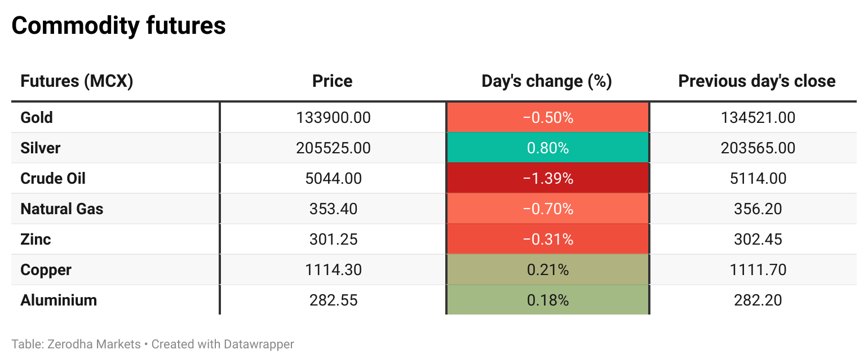Screen dimensions: 868x363
Task: Click the Crude Oil row label
Action: click(x=53, y=179)
